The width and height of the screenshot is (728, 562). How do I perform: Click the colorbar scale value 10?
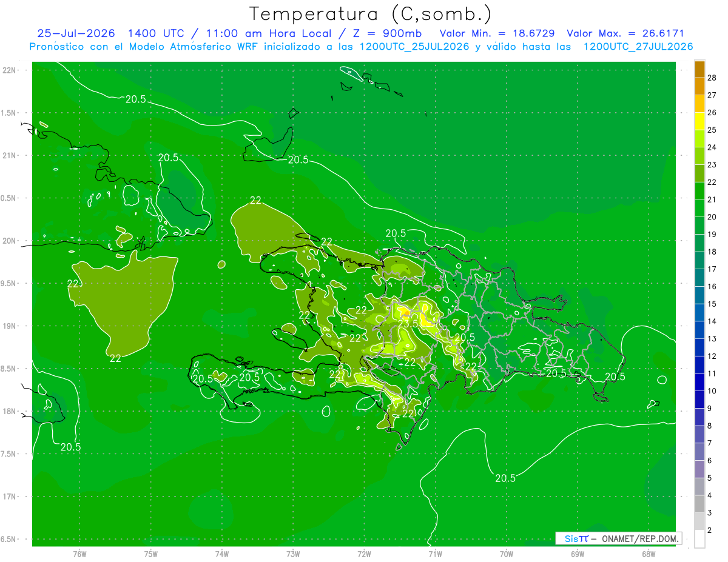pos(712,391)
